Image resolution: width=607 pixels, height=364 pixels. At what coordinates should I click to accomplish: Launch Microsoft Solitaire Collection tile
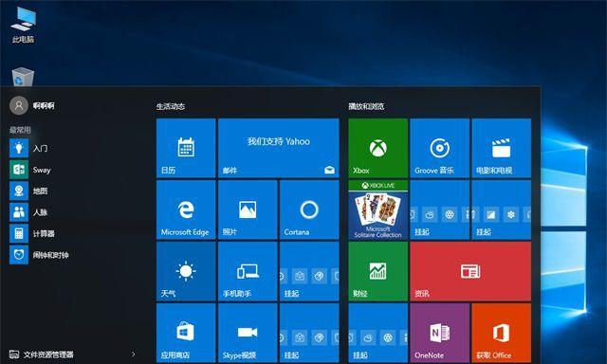377,209
